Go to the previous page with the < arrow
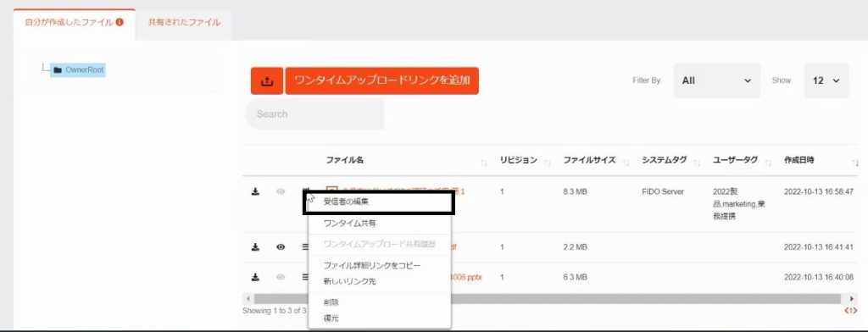This screenshot has height=332, width=868. [846, 311]
